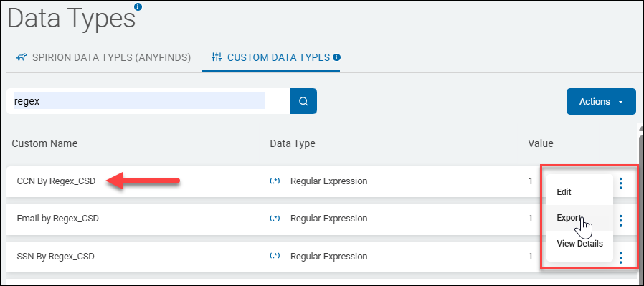Click the regex icon in SSN By Regex_CSD row
Screen dimensions: 644x286
click(x=275, y=256)
